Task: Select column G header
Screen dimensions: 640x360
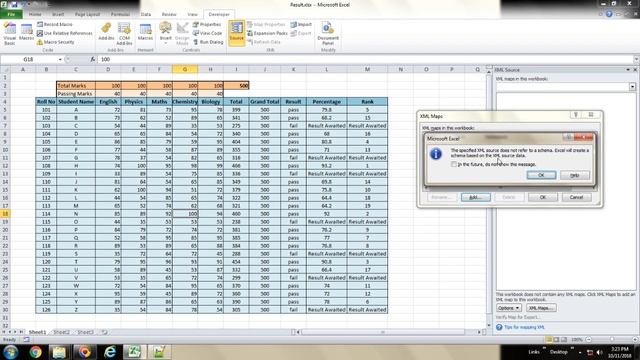Action: click(x=185, y=70)
